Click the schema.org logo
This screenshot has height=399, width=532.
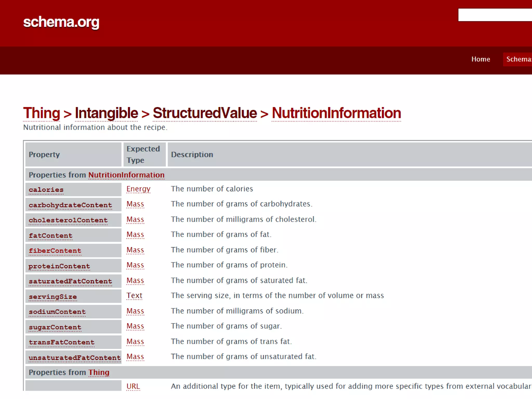click(61, 22)
